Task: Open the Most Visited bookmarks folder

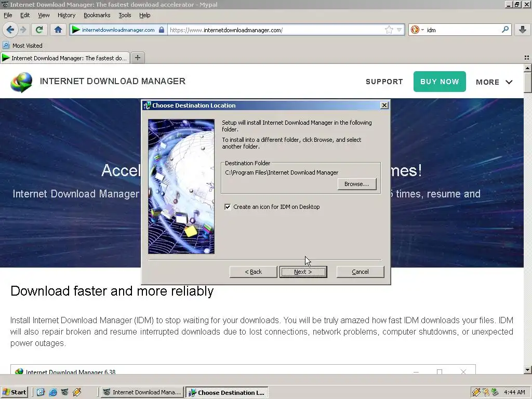Action: [x=22, y=46]
